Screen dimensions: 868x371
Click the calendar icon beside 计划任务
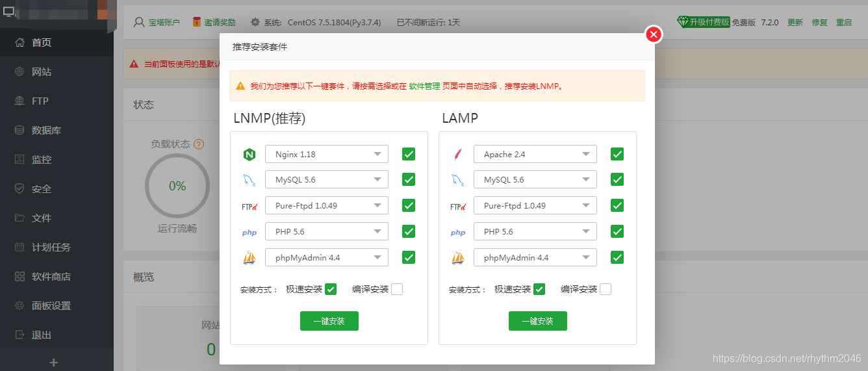(x=19, y=247)
